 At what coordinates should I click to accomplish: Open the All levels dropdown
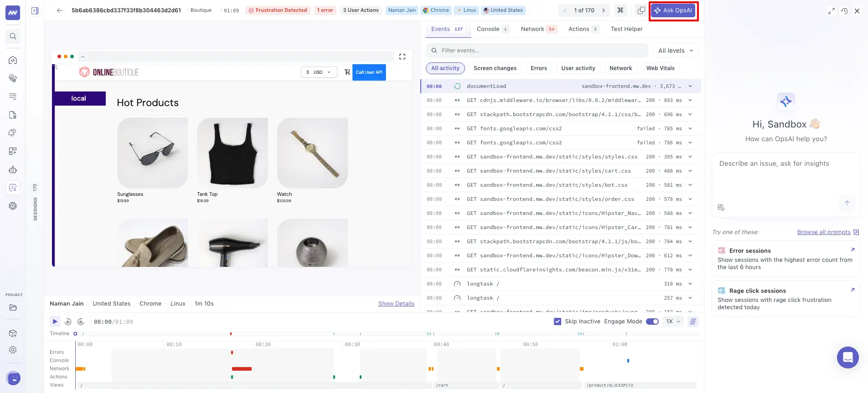tap(676, 51)
